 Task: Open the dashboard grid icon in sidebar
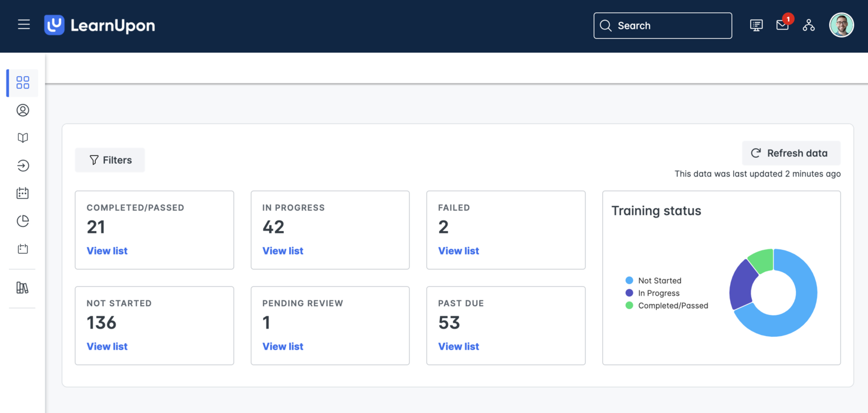coord(22,83)
